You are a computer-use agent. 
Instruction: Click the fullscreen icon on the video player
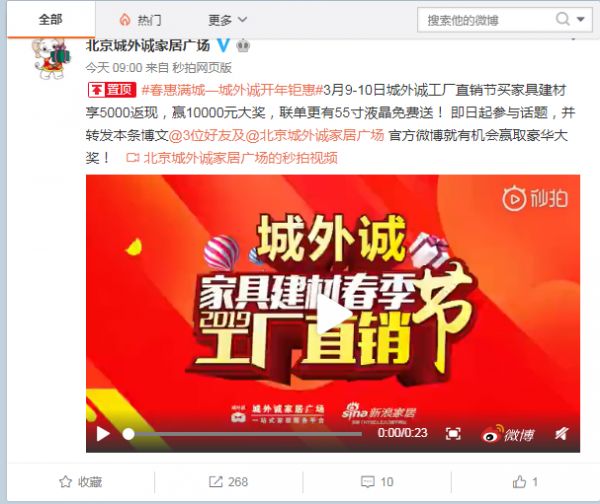point(453,434)
